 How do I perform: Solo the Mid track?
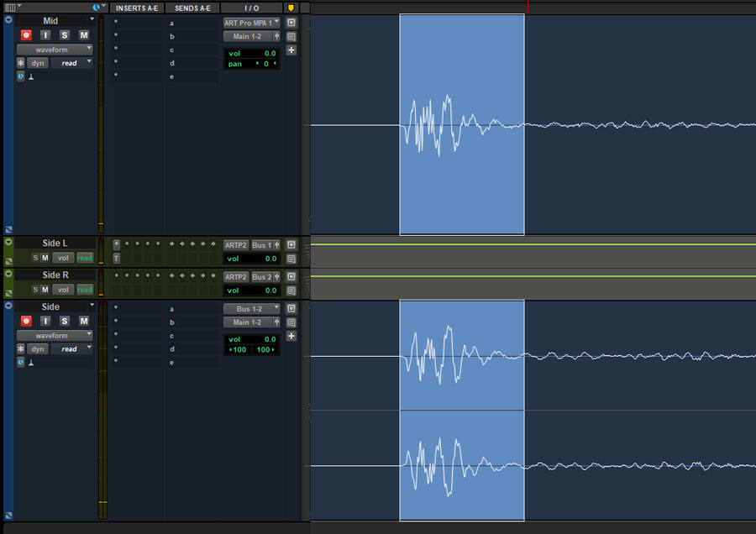point(64,35)
